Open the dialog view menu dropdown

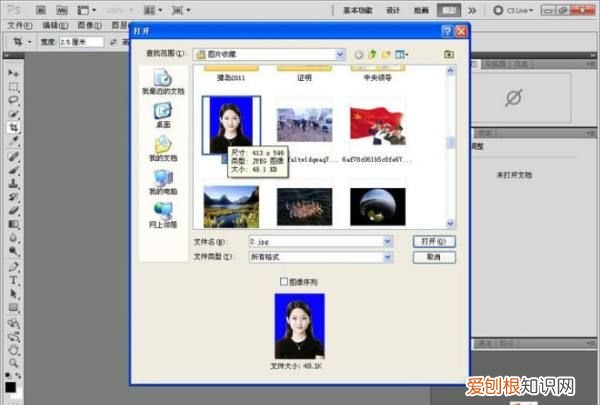[401, 54]
